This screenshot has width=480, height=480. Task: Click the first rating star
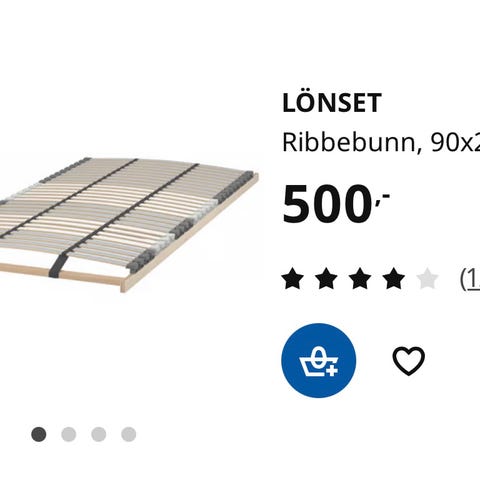tap(293, 278)
